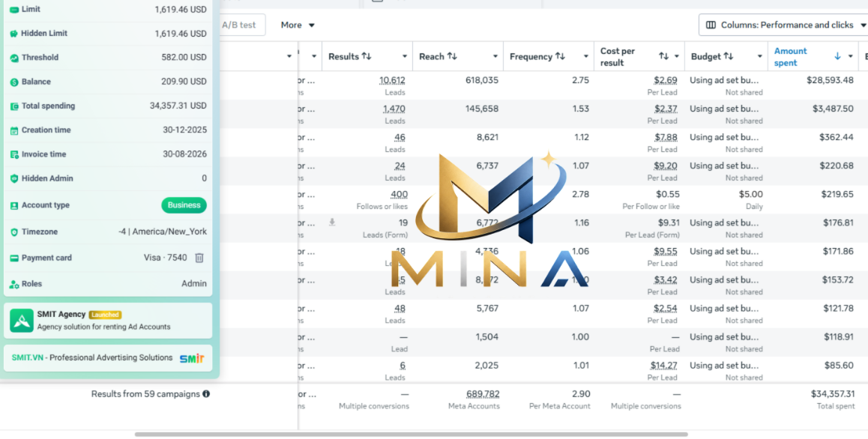Viewport: 868px width, 439px height.
Task: Sort by Frequency using the arrows icon
Action: (560, 56)
